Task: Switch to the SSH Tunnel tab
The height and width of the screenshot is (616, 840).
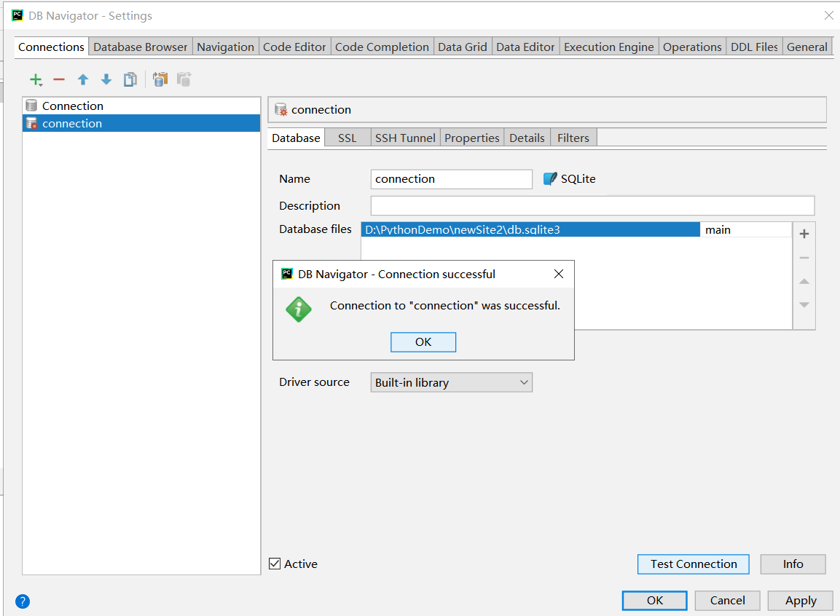Action: [405, 137]
